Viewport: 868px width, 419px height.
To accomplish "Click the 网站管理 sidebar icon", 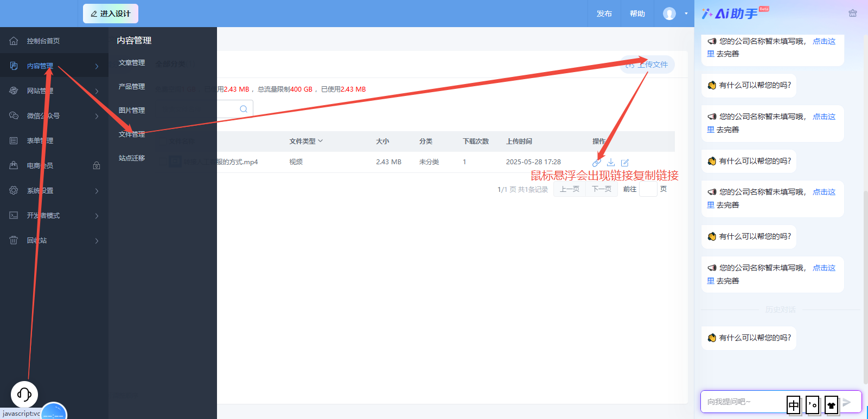I will pyautogui.click(x=14, y=91).
